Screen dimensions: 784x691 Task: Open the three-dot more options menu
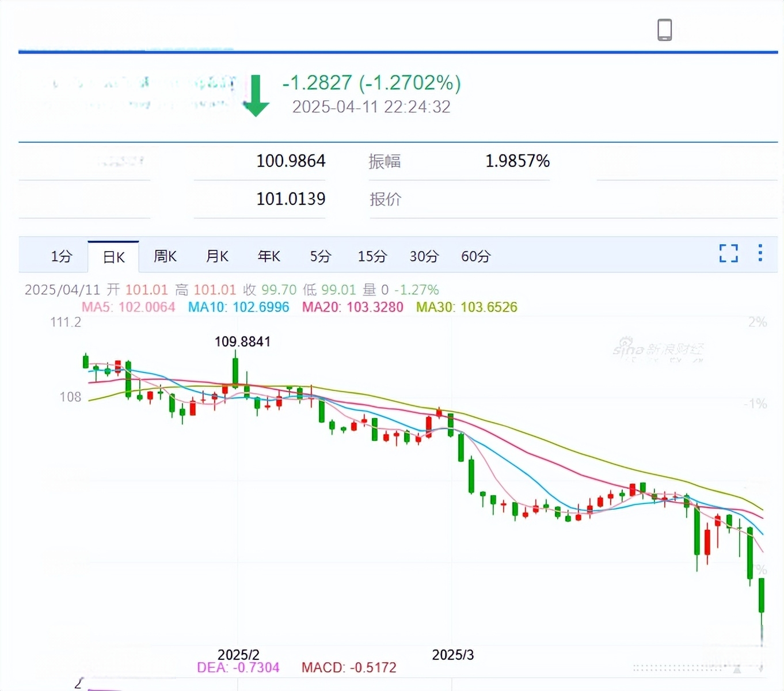tap(760, 253)
